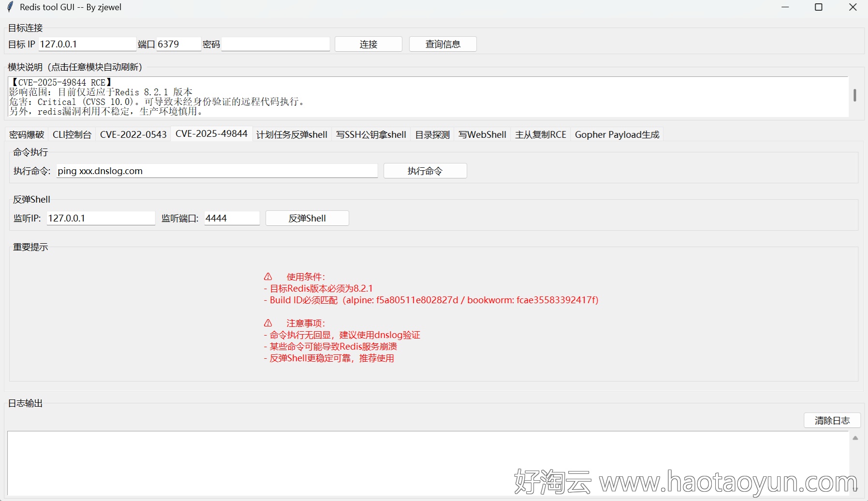Clear log with 清除日志 button
This screenshot has width=868, height=501.
click(x=832, y=420)
